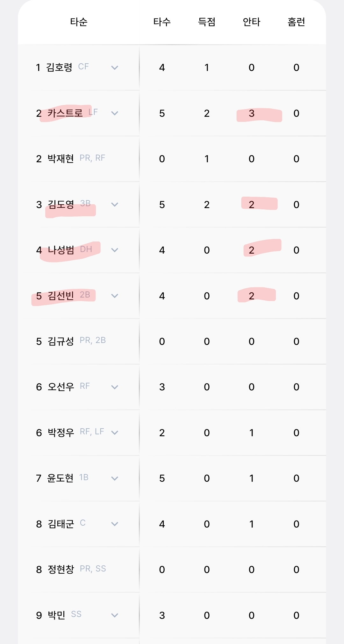Viewport: 344px width, 644px height.
Task: Click 김도영 player name
Action: (x=61, y=205)
